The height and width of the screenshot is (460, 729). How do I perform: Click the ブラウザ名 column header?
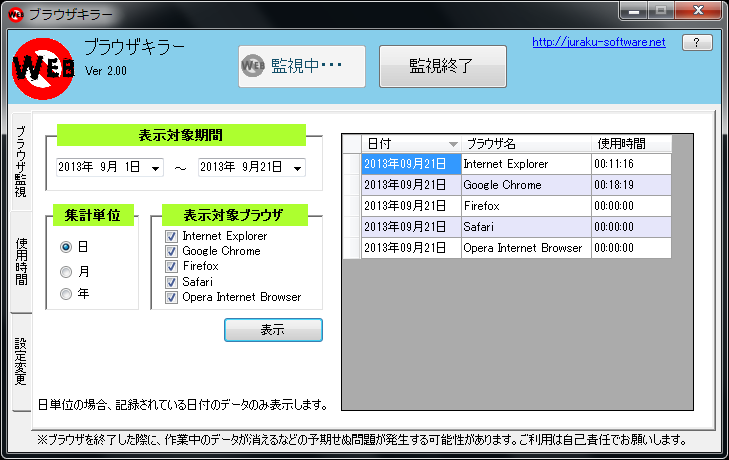[x=526, y=144]
